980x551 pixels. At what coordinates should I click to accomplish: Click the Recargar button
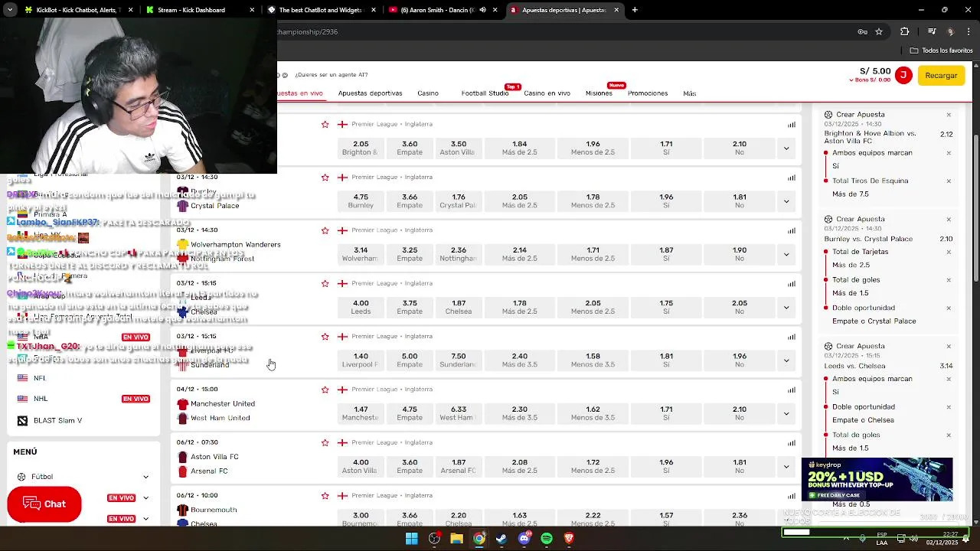pos(941,75)
